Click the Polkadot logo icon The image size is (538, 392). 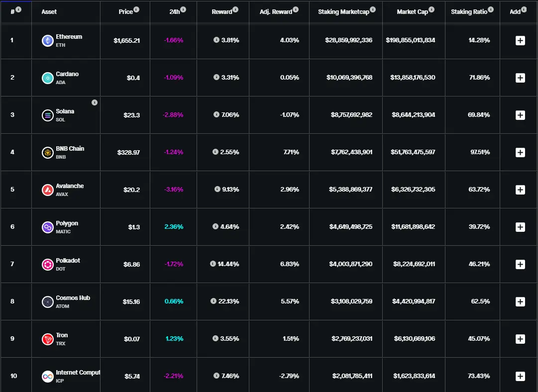[x=48, y=265]
